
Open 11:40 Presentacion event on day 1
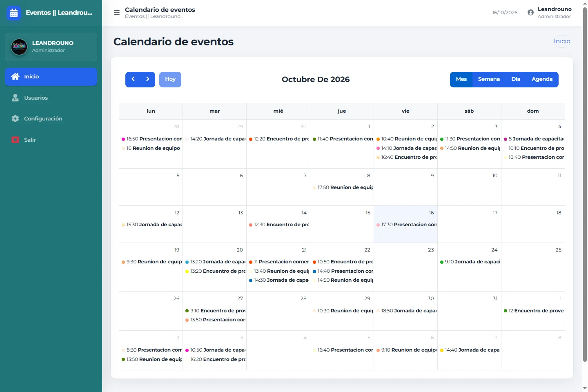click(x=342, y=139)
